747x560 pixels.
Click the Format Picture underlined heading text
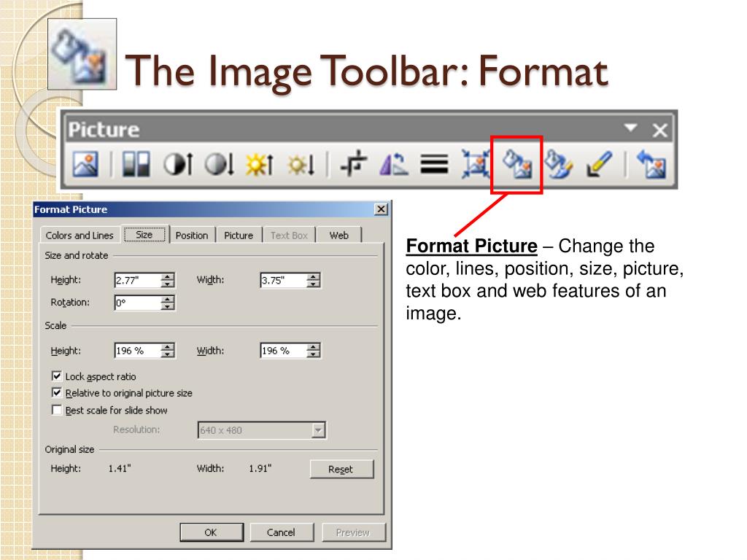pos(472,246)
